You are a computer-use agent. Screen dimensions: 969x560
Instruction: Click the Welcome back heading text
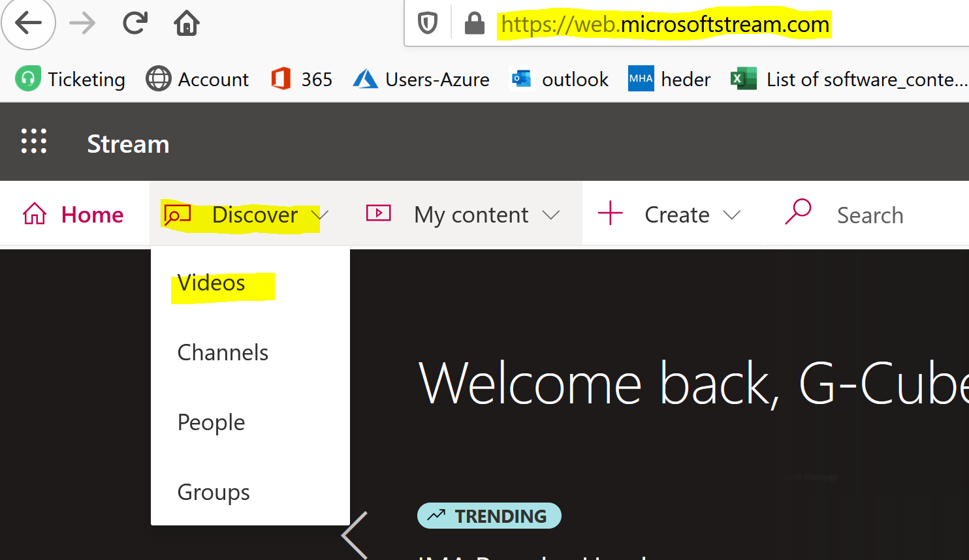coord(693,384)
